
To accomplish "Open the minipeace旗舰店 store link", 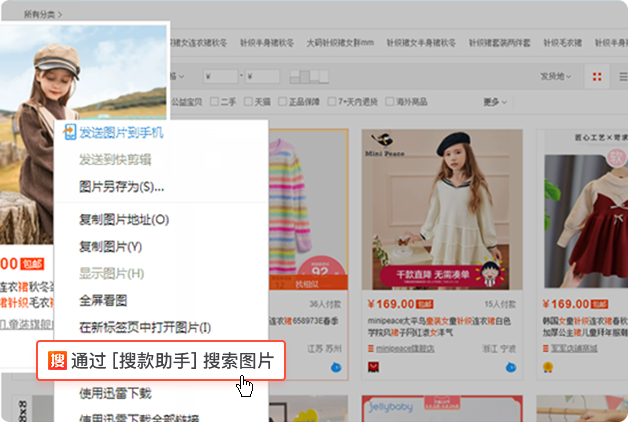I will click(x=405, y=349).
